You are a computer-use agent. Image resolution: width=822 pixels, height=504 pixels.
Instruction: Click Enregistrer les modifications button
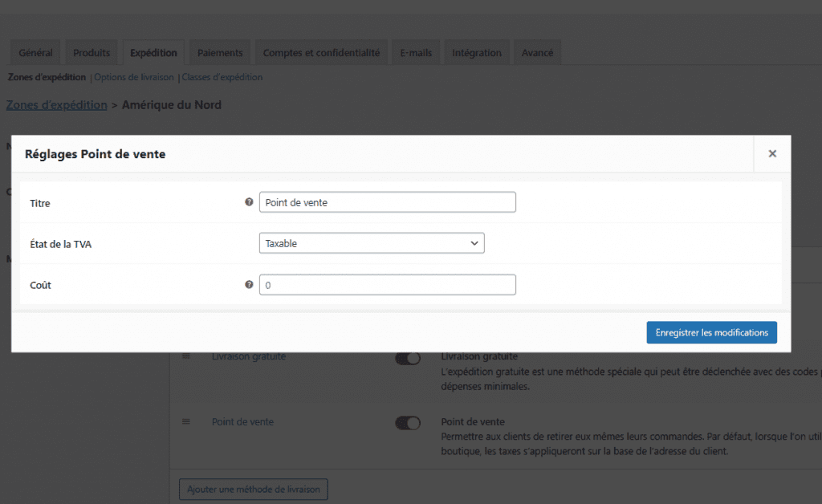(x=711, y=333)
